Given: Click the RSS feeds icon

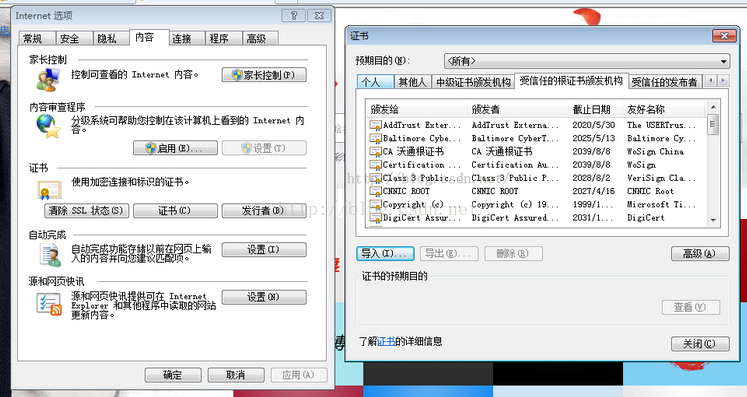Looking at the screenshot, I should tap(50, 304).
